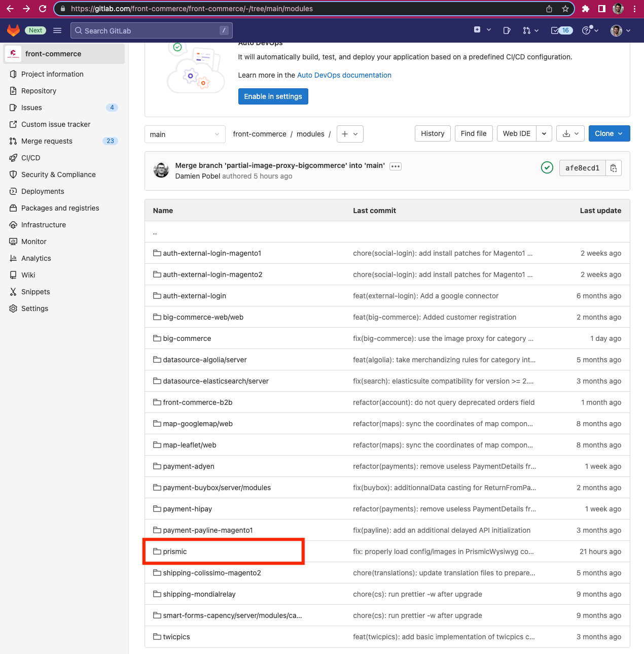Toggle the Next badge
This screenshot has width=644, height=654.
(35, 30)
